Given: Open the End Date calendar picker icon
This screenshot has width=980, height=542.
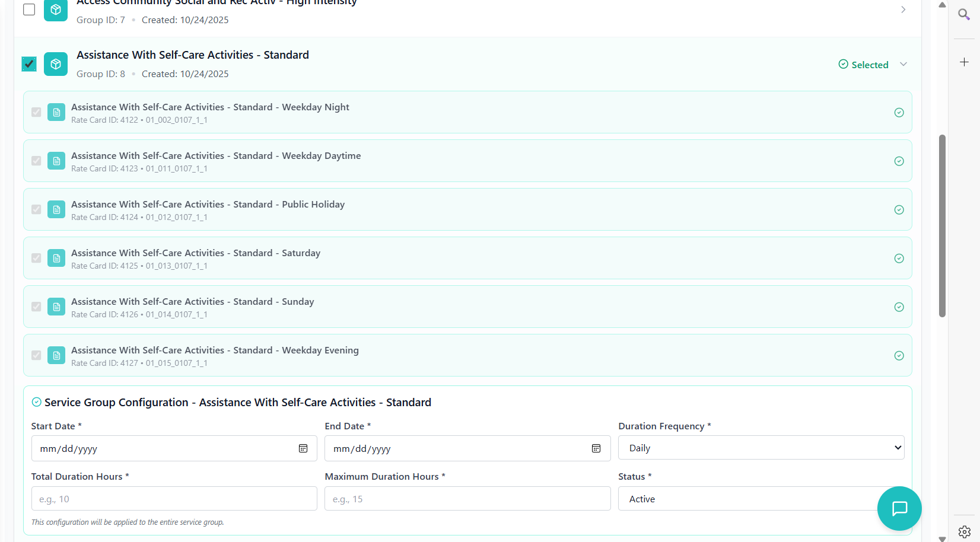Looking at the screenshot, I should [596, 448].
